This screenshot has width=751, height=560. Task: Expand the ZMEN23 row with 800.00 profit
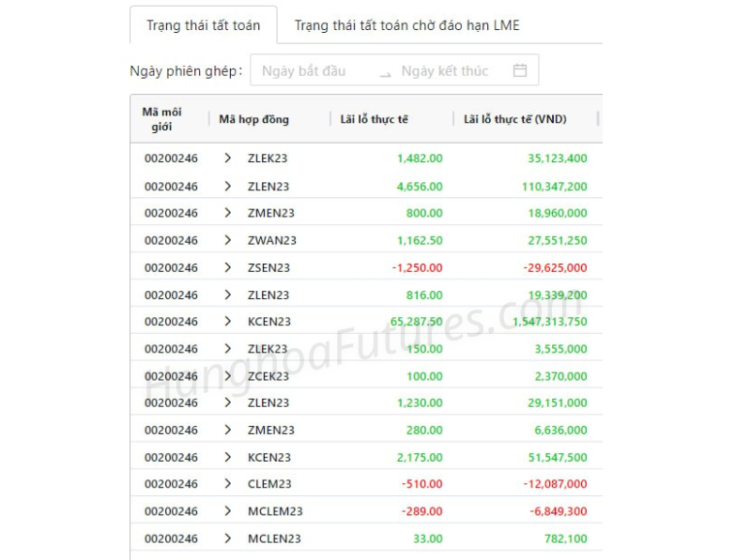click(x=227, y=213)
